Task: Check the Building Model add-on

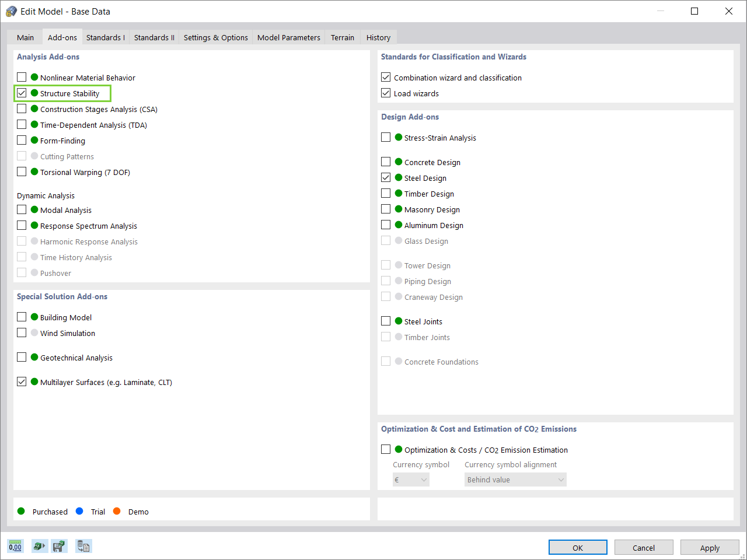Action: [x=22, y=317]
